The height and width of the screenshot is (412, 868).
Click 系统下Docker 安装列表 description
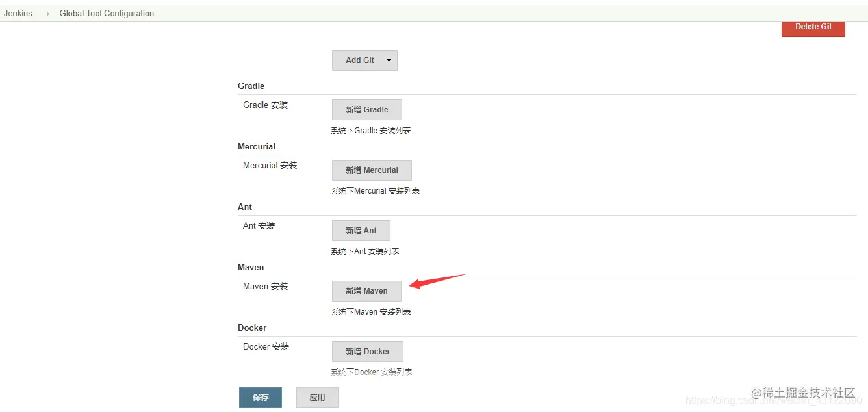click(x=372, y=372)
